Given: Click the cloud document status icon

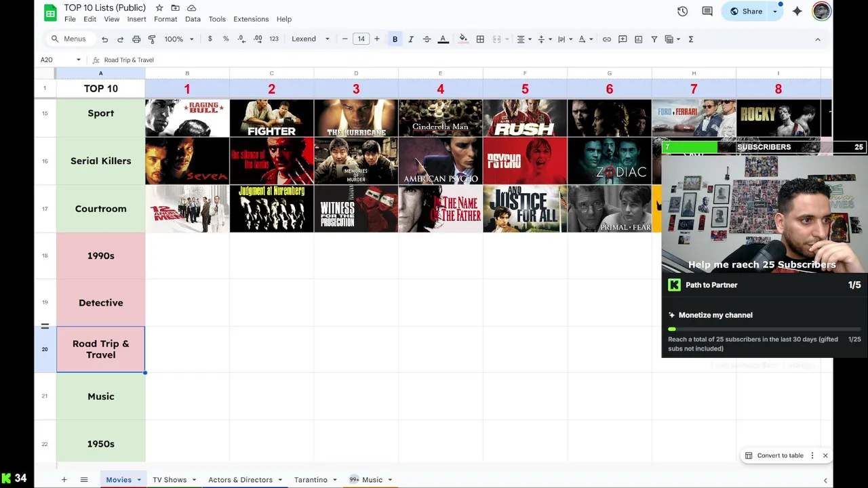Looking at the screenshot, I should click(x=191, y=8).
